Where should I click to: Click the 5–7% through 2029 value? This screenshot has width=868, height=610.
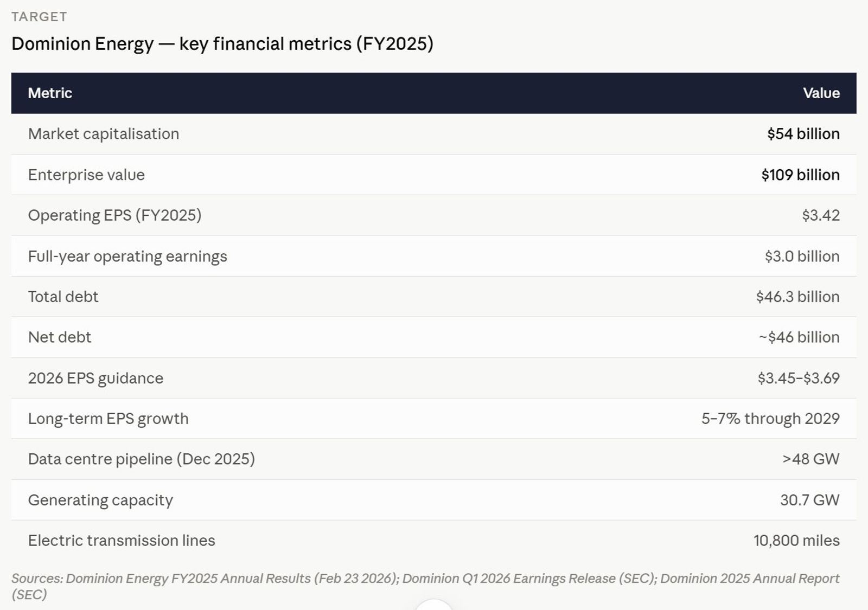[770, 419]
